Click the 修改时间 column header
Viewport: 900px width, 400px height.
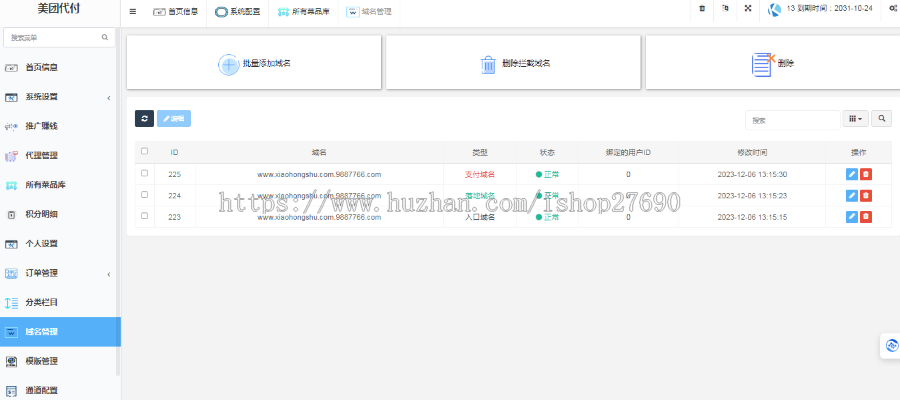pyautogui.click(x=752, y=153)
